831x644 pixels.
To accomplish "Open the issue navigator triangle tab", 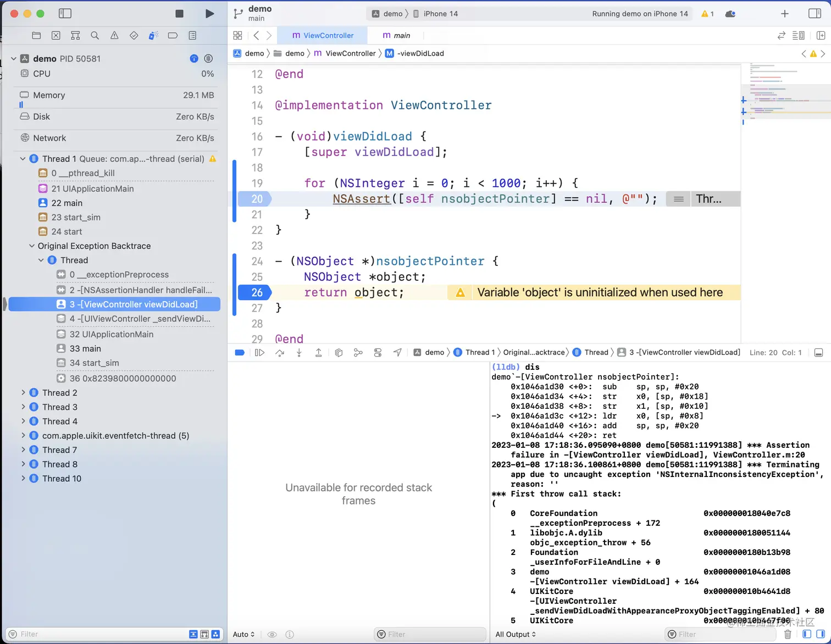I will [114, 35].
